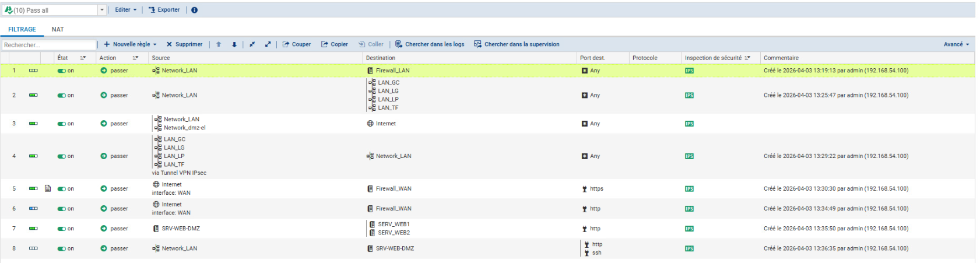The height and width of the screenshot is (263, 980).
Task: Toggle the state switch of rule 8
Action: click(x=61, y=248)
